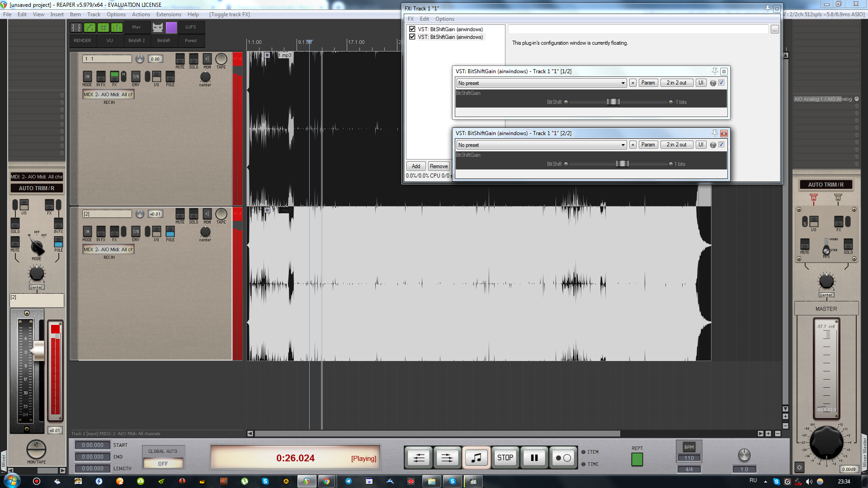Toggle track 2 blue POLE switch
The height and width of the screenshot is (488, 868).
click(170, 231)
